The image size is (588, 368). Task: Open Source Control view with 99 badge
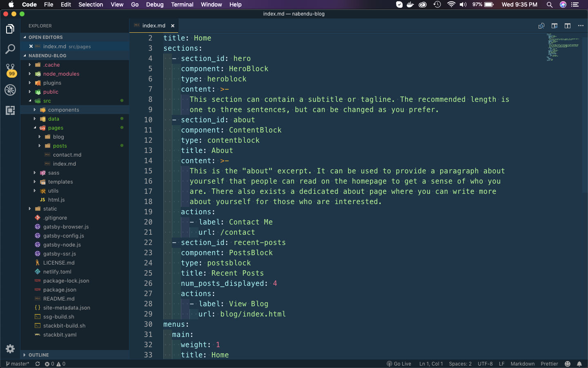point(10,70)
